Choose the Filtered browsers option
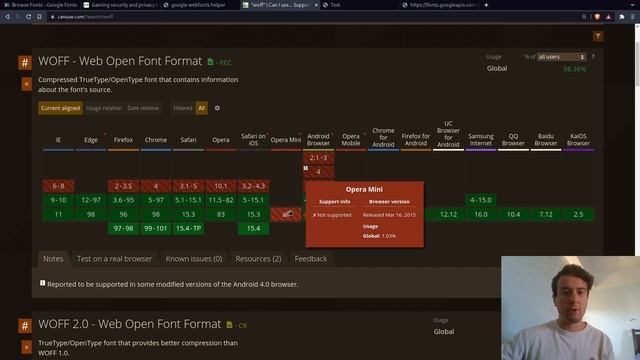 [x=182, y=108]
